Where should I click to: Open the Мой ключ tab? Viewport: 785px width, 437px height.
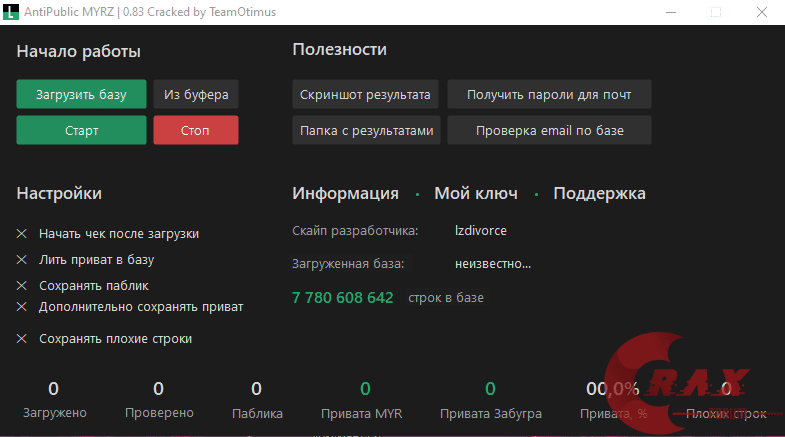[476, 193]
